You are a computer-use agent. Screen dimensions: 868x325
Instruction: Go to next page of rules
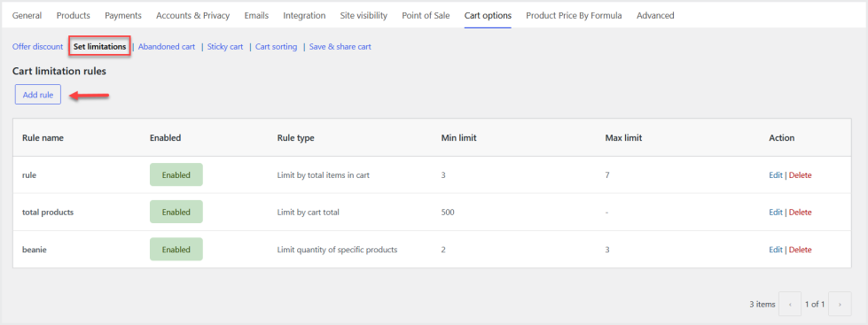(x=840, y=304)
